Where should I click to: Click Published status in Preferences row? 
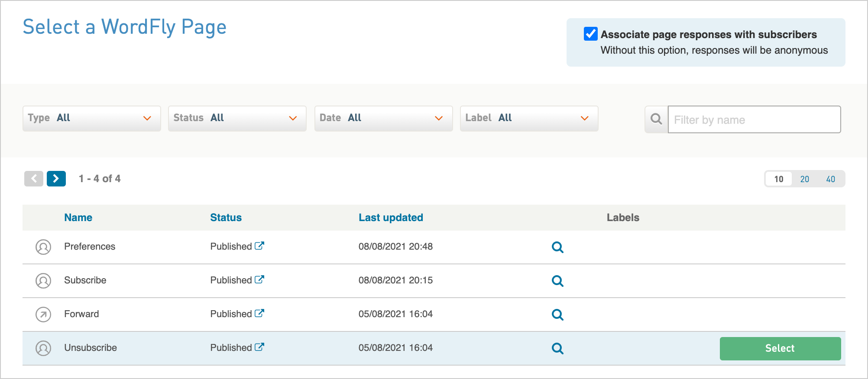(x=231, y=247)
